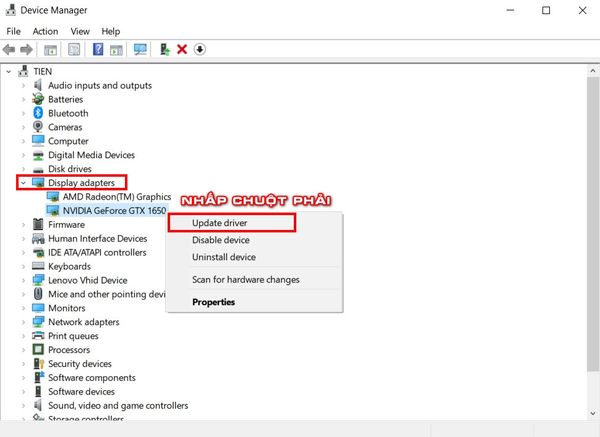Click the Disk drives icon
The image size is (600, 437).
38,169
